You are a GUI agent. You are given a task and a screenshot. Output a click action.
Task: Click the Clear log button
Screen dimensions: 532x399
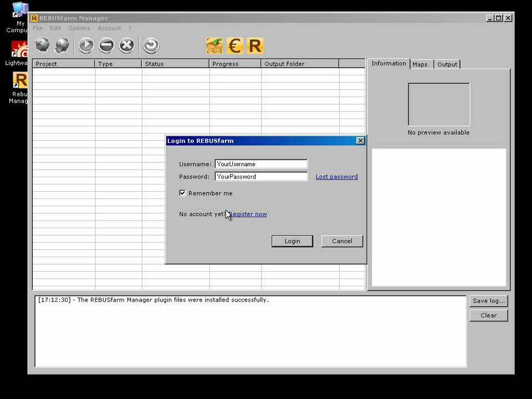(489, 315)
